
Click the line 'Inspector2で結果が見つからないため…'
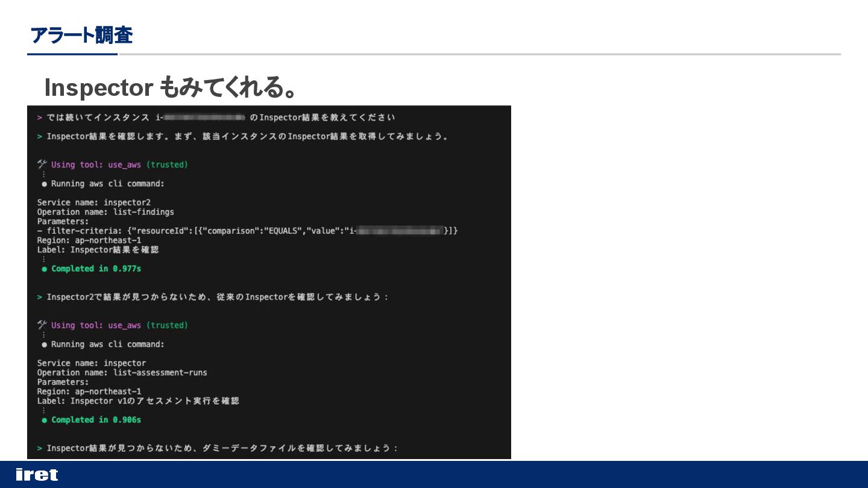[213, 297]
